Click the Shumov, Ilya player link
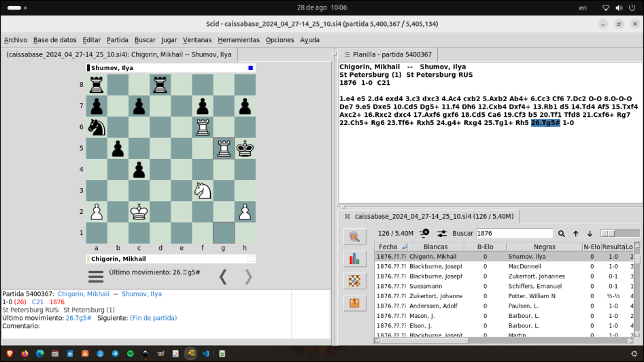 [141, 294]
